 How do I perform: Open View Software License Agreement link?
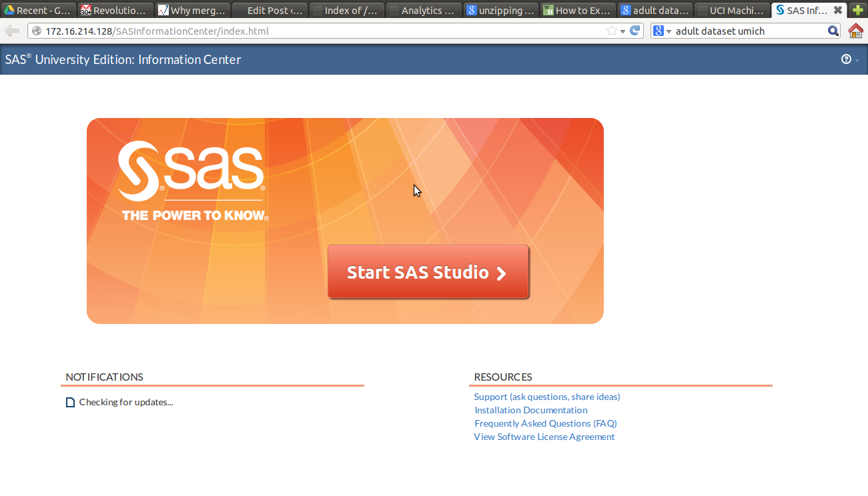pos(544,437)
